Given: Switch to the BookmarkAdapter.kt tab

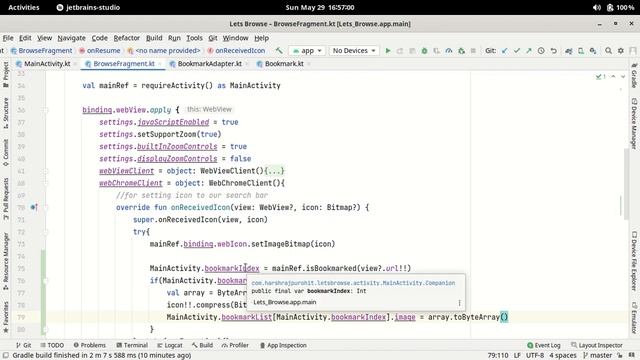Looking at the screenshot, I should click(209, 64).
